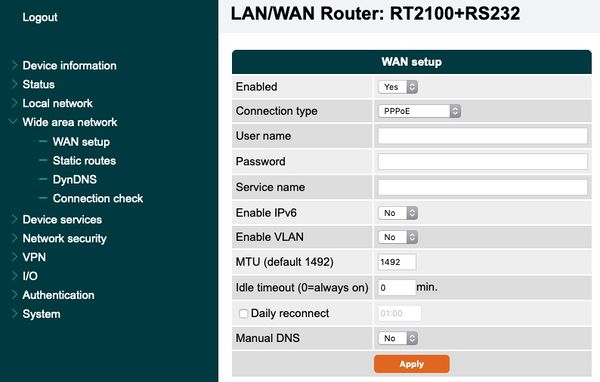Click the 'Manual DNS' label text
The height and width of the screenshot is (382, 600).
(x=267, y=338)
